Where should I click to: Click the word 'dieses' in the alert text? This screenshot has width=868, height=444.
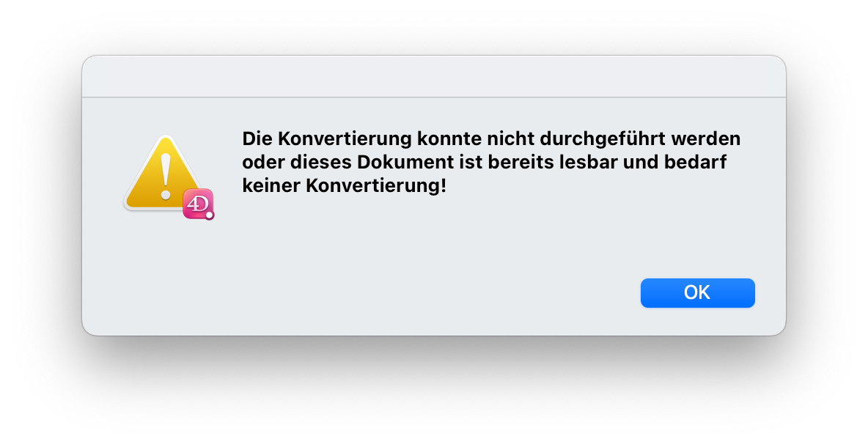[x=320, y=162]
